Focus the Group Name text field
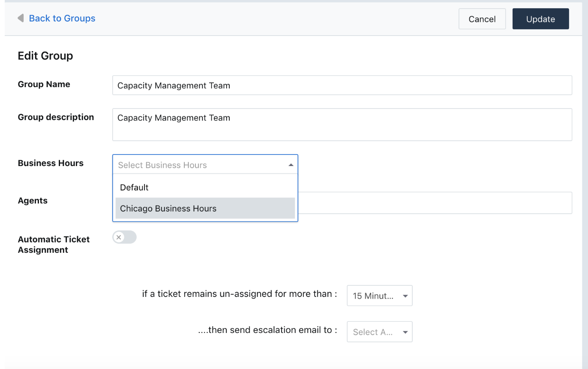 [x=342, y=85]
